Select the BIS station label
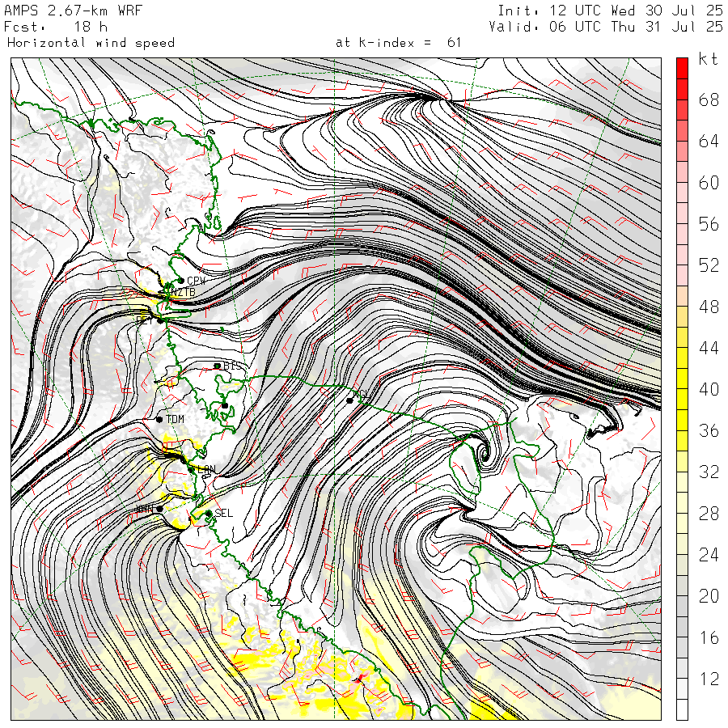The width and height of the screenshot is (728, 728). point(232,366)
